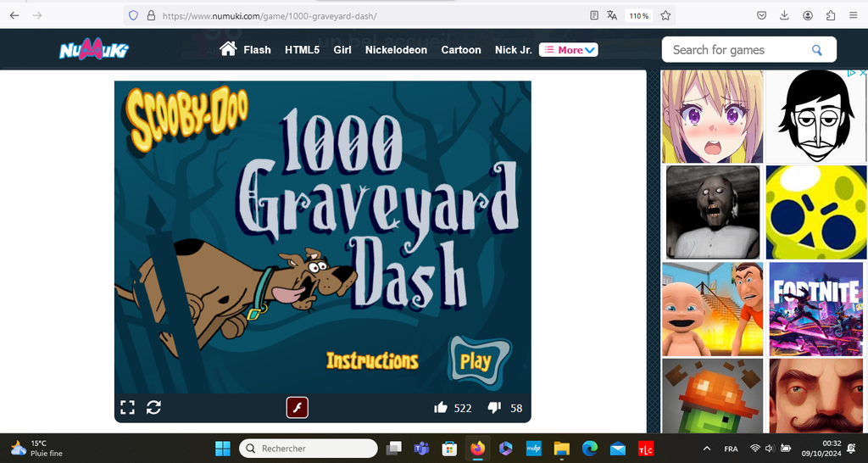Open the game Instructions
Image resolution: width=868 pixels, height=463 pixels.
tap(372, 360)
